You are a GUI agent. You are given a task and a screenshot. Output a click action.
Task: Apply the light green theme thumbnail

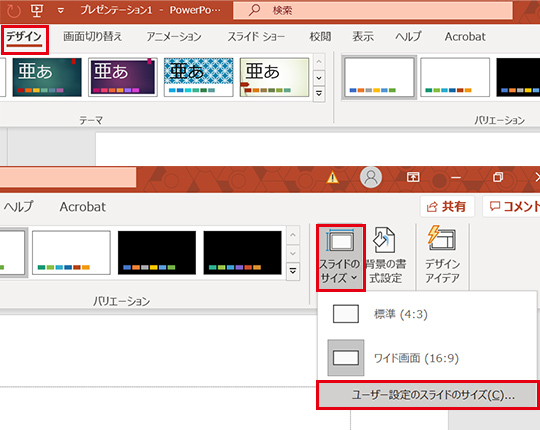pos(274,77)
